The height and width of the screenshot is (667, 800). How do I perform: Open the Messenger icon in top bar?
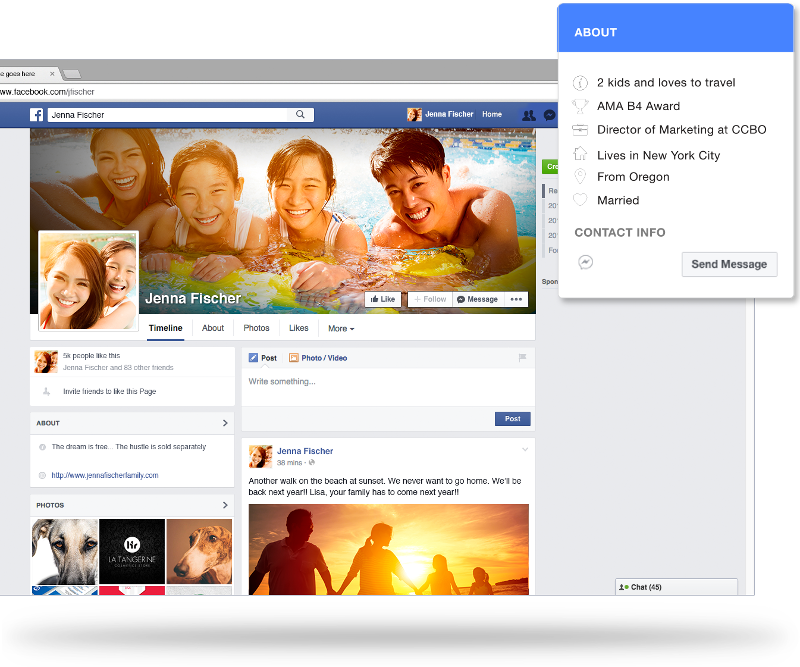(x=549, y=115)
